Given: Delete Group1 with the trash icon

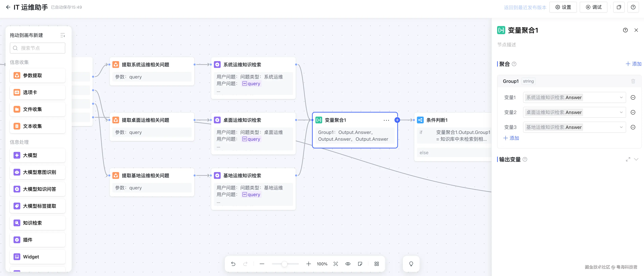Looking at the screenshot, I should tap(633, 81).
